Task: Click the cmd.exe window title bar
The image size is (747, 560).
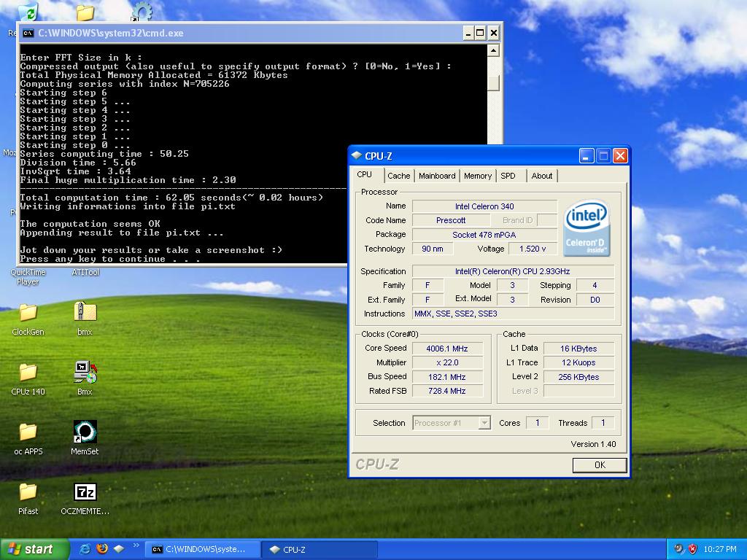Action: [x=260, y=33]
